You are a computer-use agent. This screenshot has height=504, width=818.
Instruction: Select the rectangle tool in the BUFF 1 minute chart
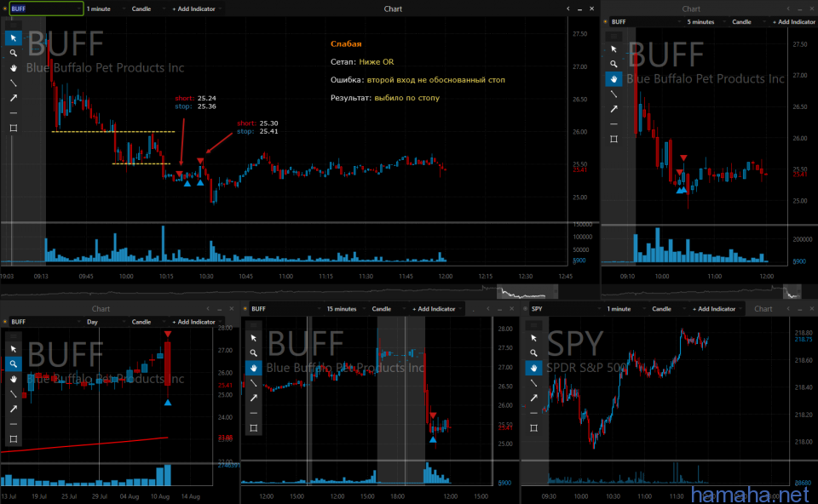click(x=13, y=129)
